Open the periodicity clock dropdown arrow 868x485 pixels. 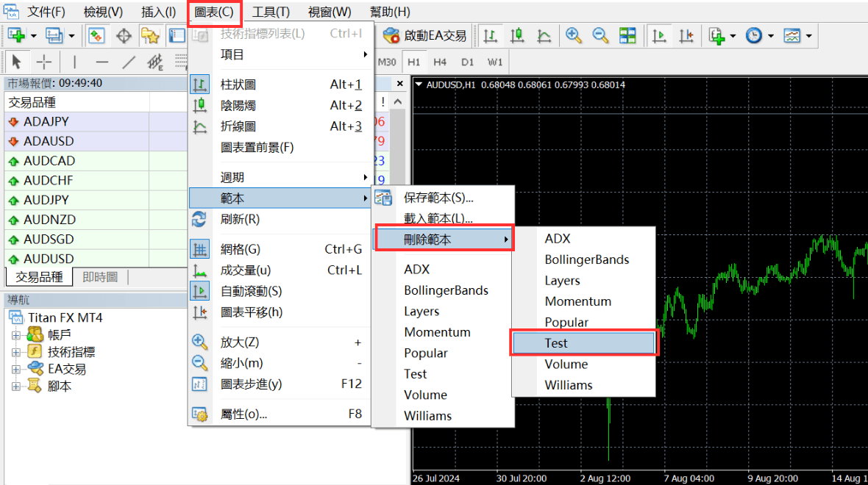tap(770, 35)
